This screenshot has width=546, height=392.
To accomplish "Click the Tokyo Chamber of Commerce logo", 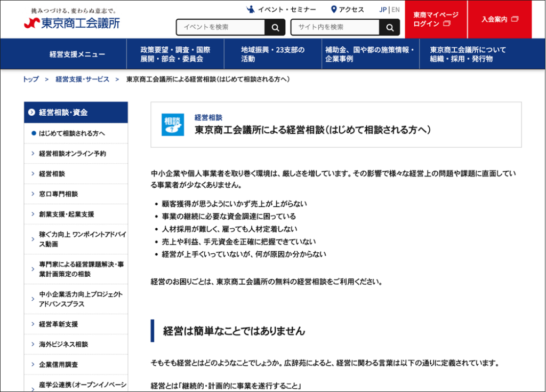I will [72, 22].
